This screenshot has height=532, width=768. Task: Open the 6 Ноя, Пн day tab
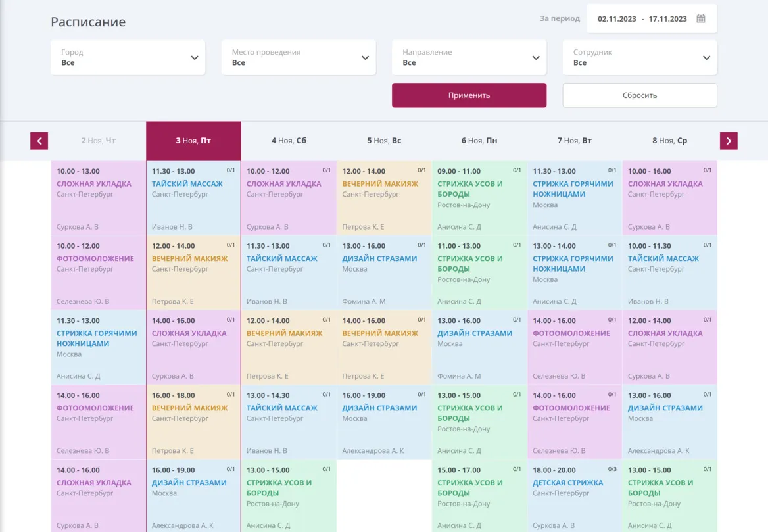click(x=479, y=141)
